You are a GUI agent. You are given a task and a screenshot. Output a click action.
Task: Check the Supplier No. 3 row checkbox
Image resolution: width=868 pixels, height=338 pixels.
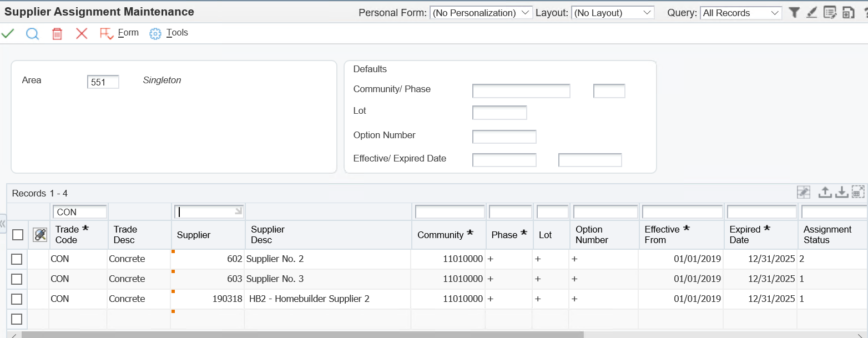click(x=17, y=279)
